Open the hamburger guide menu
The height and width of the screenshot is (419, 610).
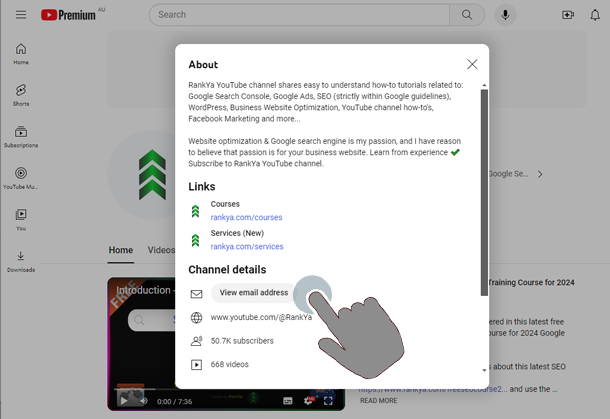21,15
